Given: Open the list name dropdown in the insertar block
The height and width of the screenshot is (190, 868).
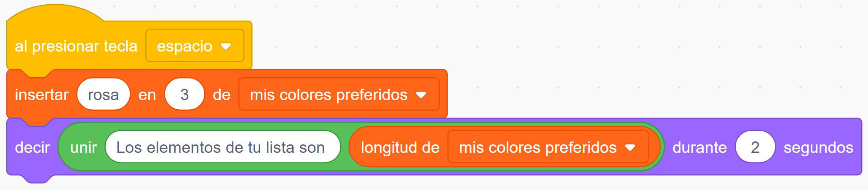Looking at the screenshot, I should coord(329,95).
